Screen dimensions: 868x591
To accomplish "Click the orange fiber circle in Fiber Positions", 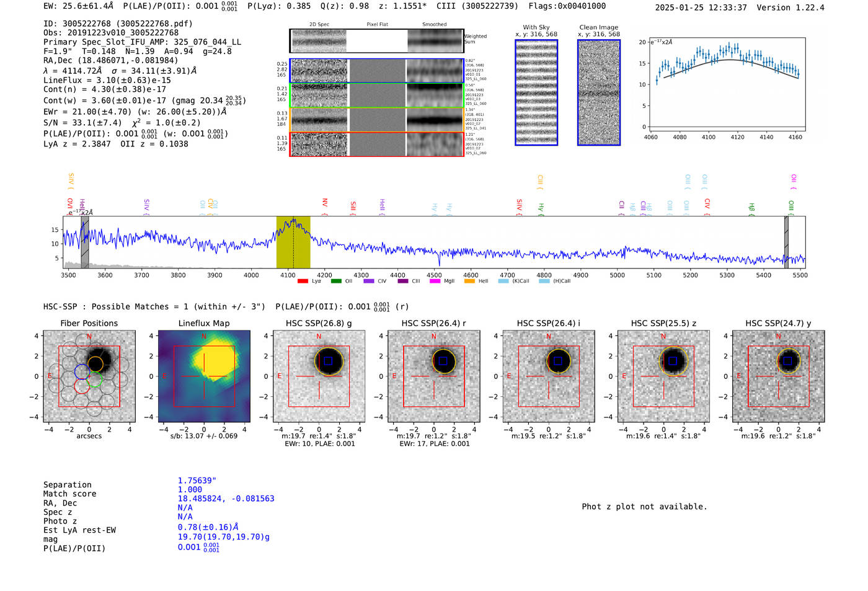I will point(95,363).
